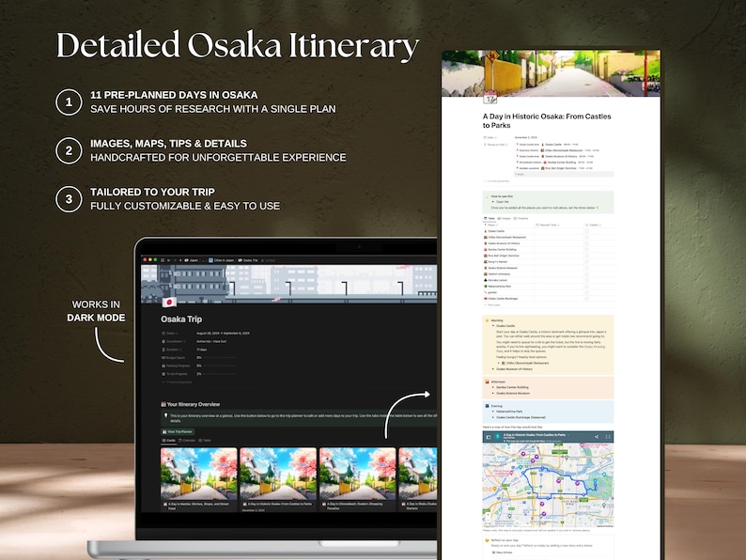Expand Osaka Museum of History toggle under Morning
Viewport: 746px width, 560px height.
493,368
